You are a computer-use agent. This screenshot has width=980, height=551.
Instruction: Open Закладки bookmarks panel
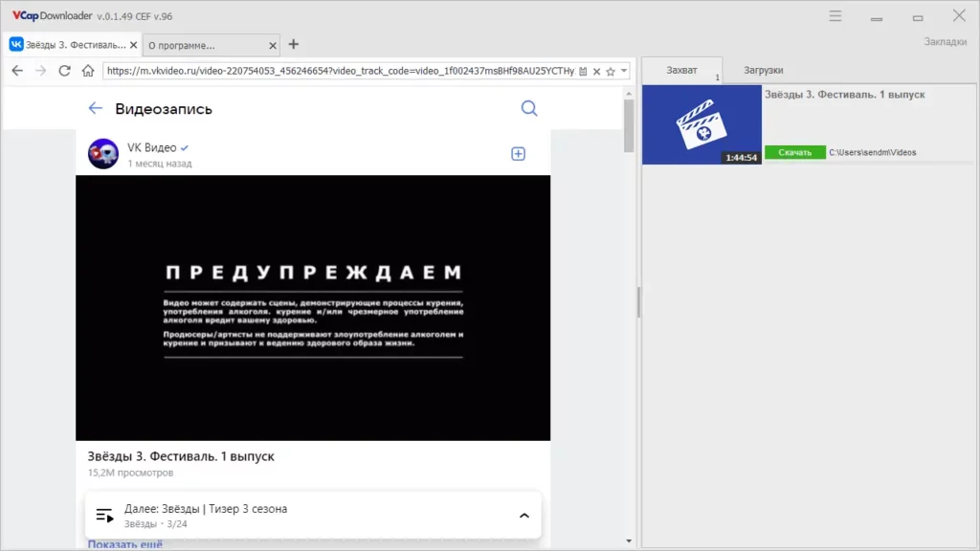click(x=945, y=41)
